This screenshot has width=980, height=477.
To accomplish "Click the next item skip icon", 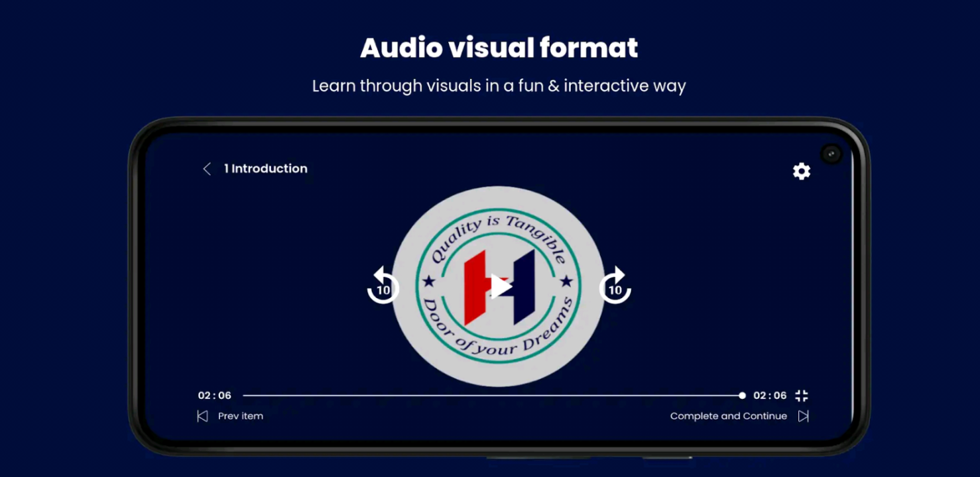I will (x=804, y=416).
